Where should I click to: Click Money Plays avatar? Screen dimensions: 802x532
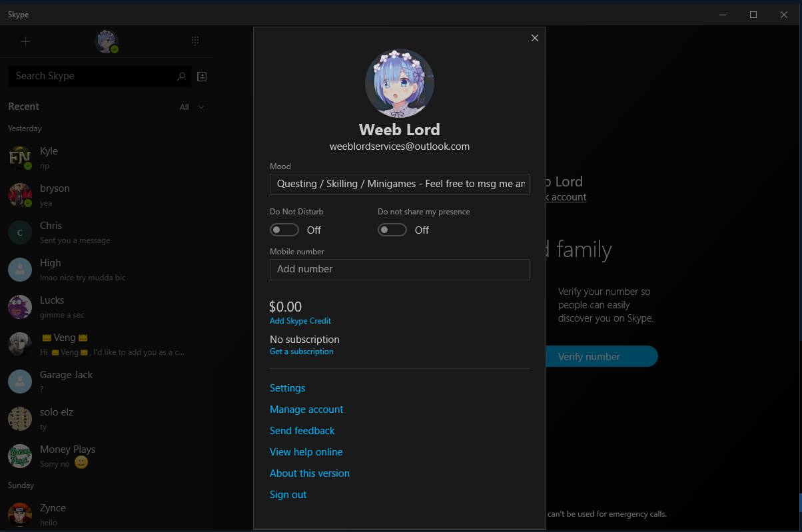(20, 456)
